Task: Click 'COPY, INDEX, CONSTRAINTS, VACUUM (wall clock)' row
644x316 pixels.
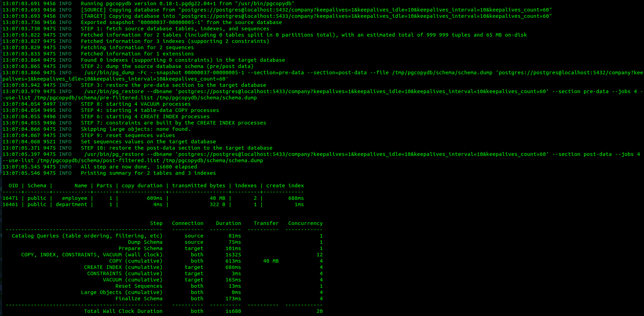Action: click(x=172, y=255)
